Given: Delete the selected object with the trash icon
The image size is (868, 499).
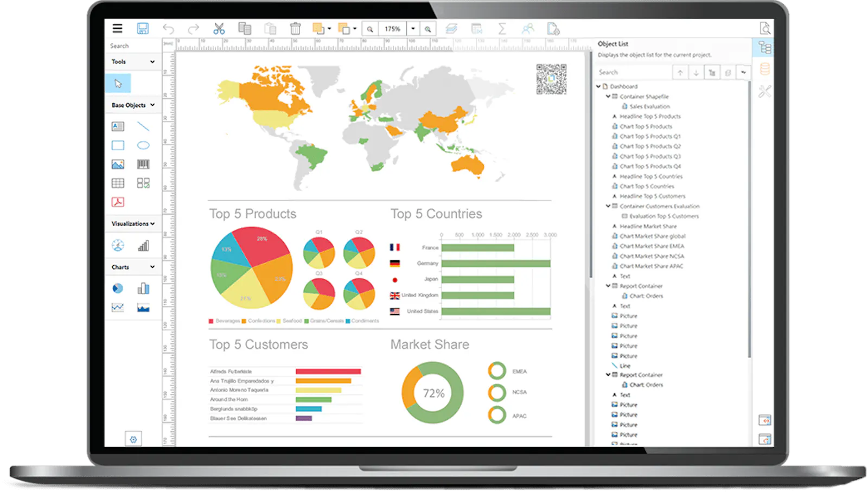Looking at the screenshot, I should [x=295, y=29].
